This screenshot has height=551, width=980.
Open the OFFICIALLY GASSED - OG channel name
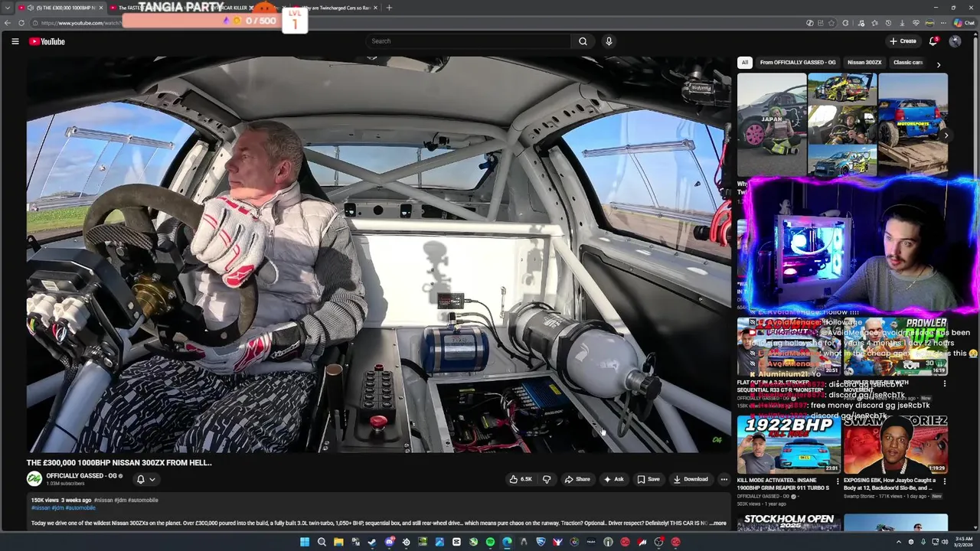tap(81, 475)
